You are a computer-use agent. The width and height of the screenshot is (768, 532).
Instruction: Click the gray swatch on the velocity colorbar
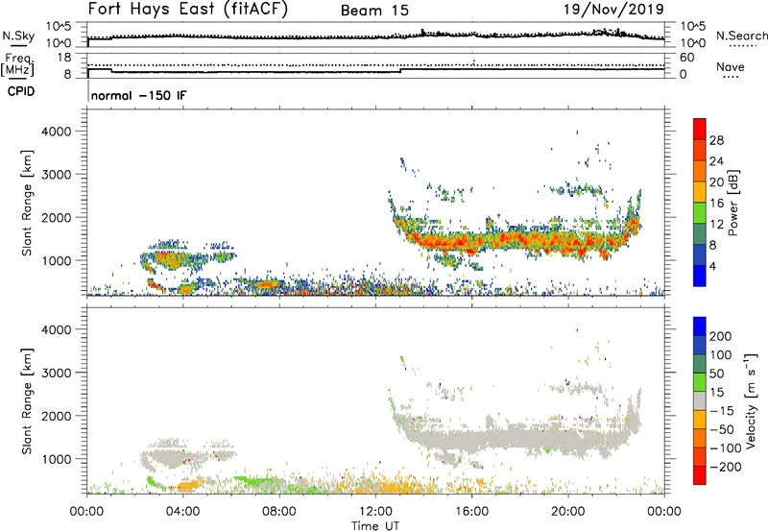coord(699,401)
